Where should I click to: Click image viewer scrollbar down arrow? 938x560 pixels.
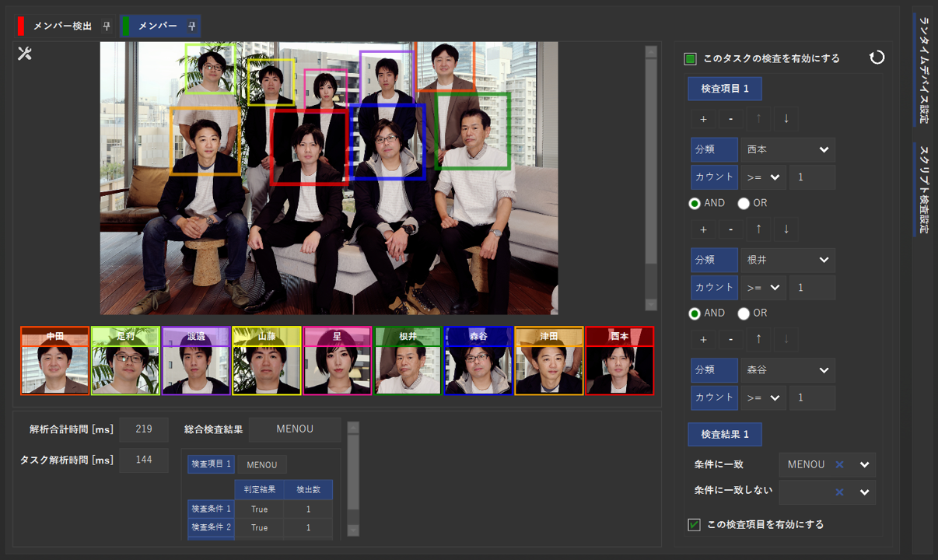[651, 305]
